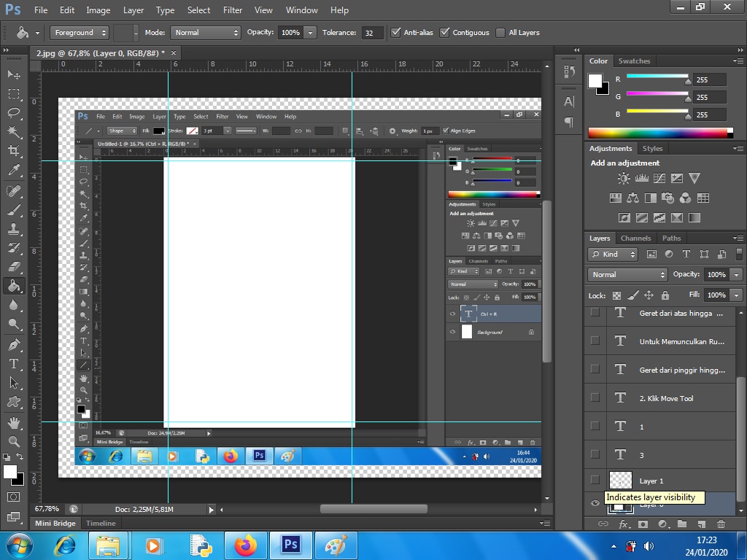Image resolution: width=747 pixels, height=560 pixels.
Task: Open the Filter menu
Action: click(232, 9)
